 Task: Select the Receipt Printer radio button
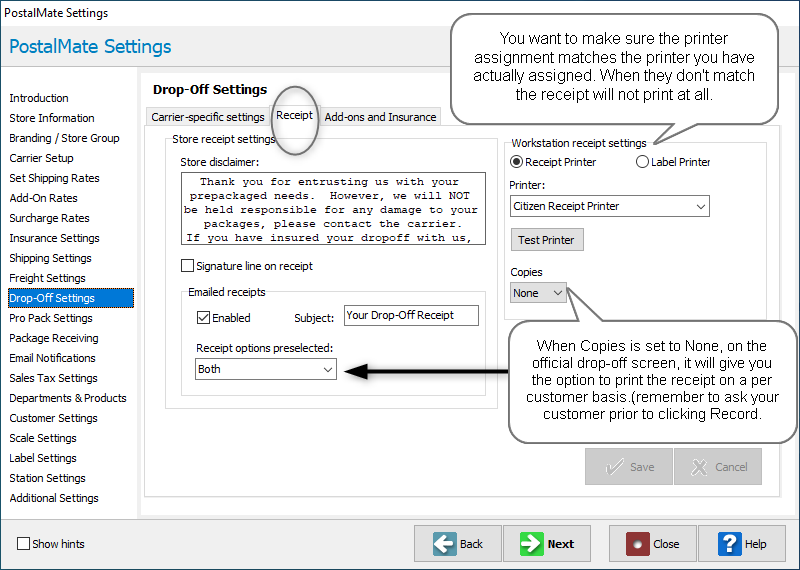point(516,162)
